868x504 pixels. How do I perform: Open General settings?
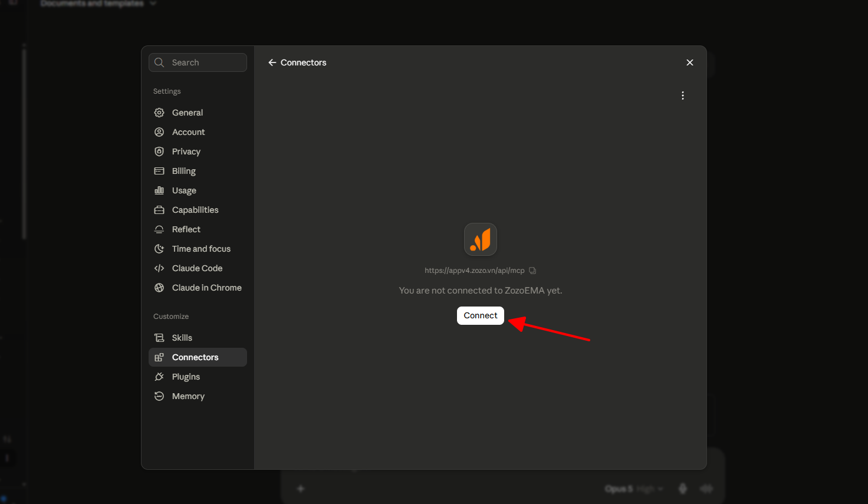point(198,113)
